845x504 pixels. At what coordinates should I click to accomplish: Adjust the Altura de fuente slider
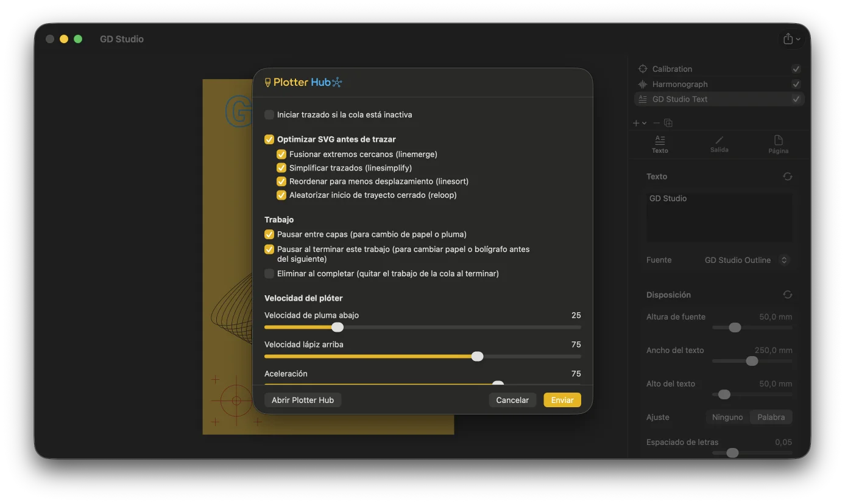(735, 327)
